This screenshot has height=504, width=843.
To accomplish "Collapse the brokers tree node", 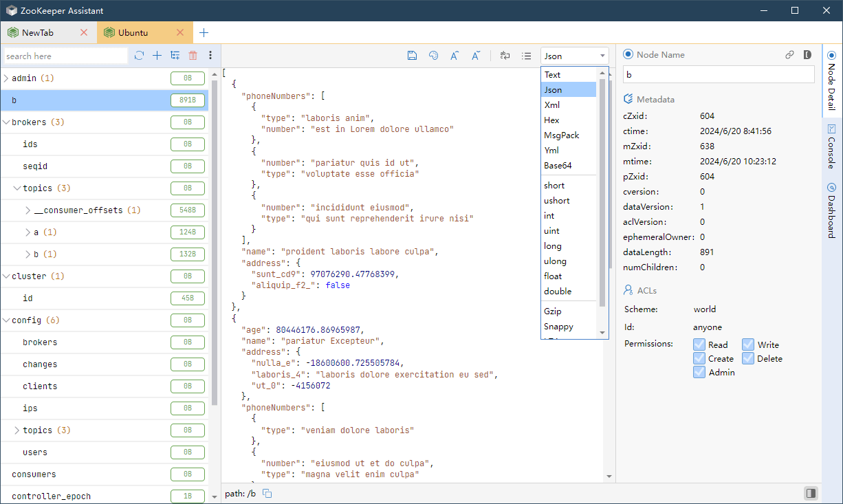I will [x=6, y=122].
